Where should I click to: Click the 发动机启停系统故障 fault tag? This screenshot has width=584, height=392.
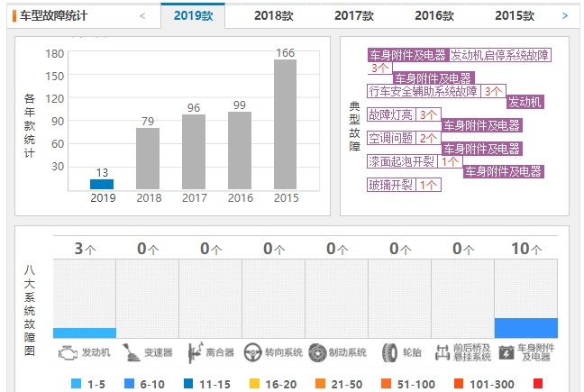pos(500,55)
